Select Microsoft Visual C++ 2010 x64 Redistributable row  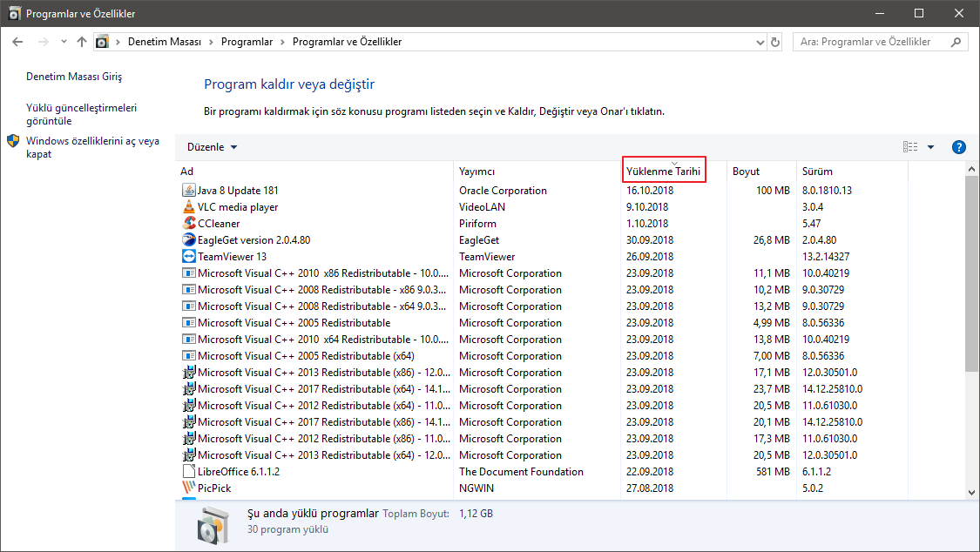tap(541, 339)
